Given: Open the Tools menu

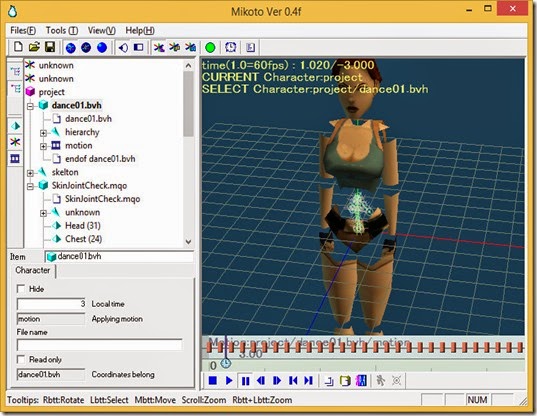Looking at the screenshot, I should (x=62, y=30).
